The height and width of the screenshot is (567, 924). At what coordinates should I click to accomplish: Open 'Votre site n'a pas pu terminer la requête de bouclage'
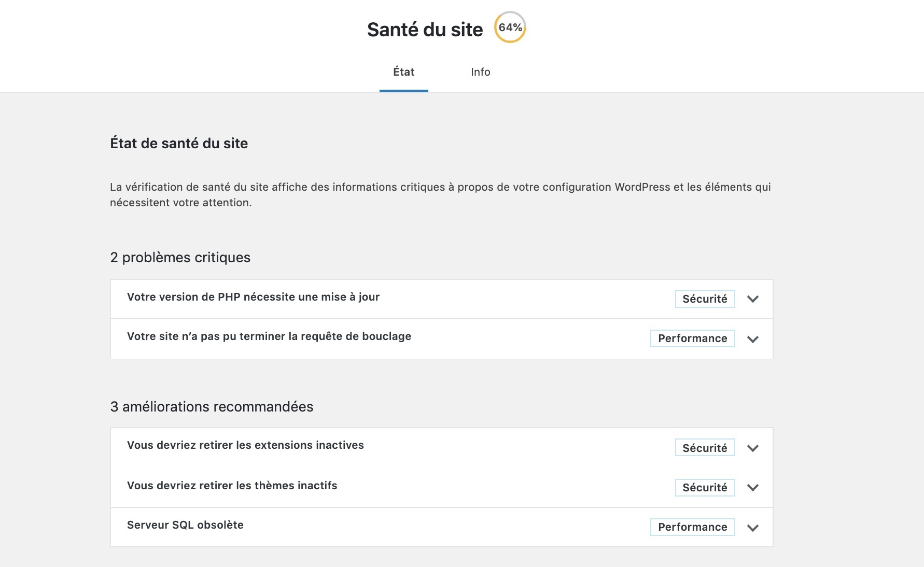269,336
